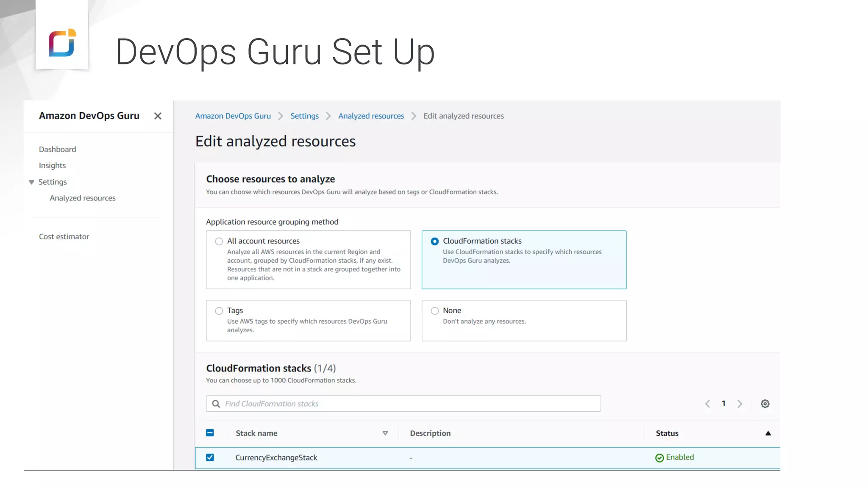Open Settings in sidebar
Screen dimensions: 868x488
pyautogui.click(x=53, y=182)
